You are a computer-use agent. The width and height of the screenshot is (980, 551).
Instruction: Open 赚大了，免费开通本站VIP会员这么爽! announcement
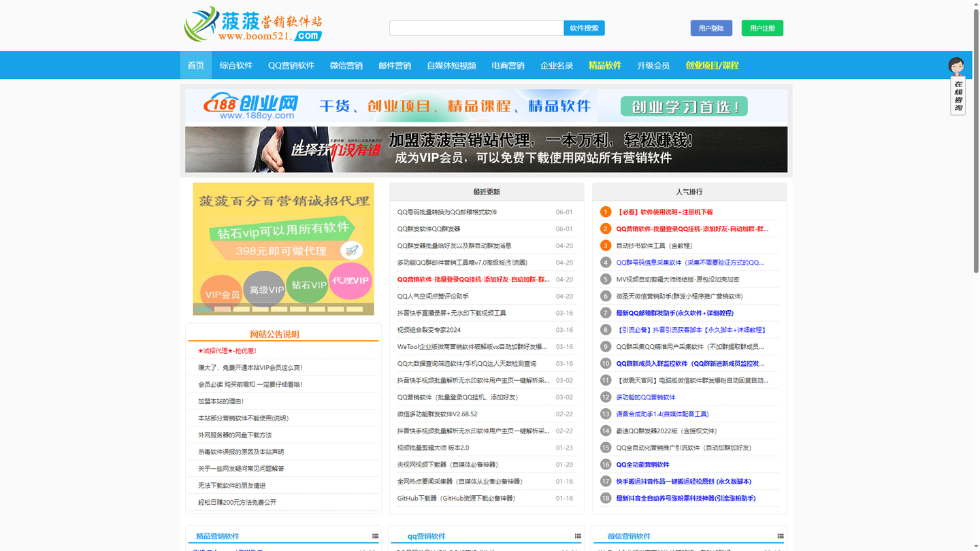tap(250, 367)
